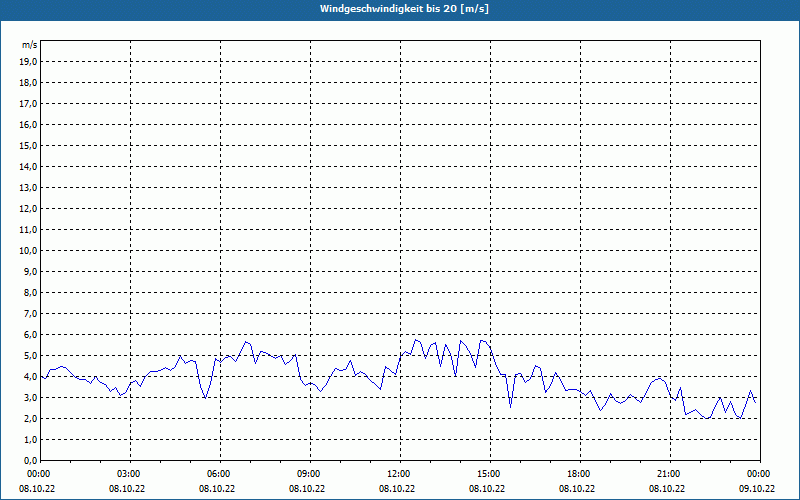Viewport: 800px width, 500px height.
Task: Select the 16,0 y-axis label
Action: (x=28, y=124)
